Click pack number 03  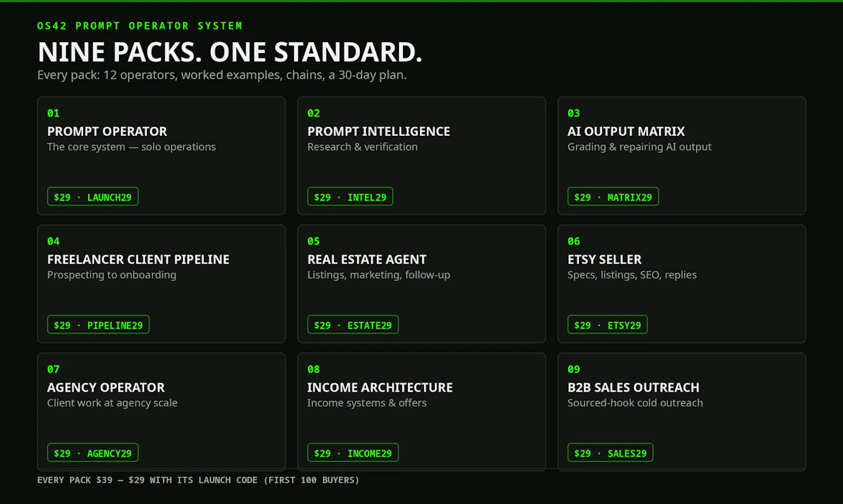click(x=574, y=113)
